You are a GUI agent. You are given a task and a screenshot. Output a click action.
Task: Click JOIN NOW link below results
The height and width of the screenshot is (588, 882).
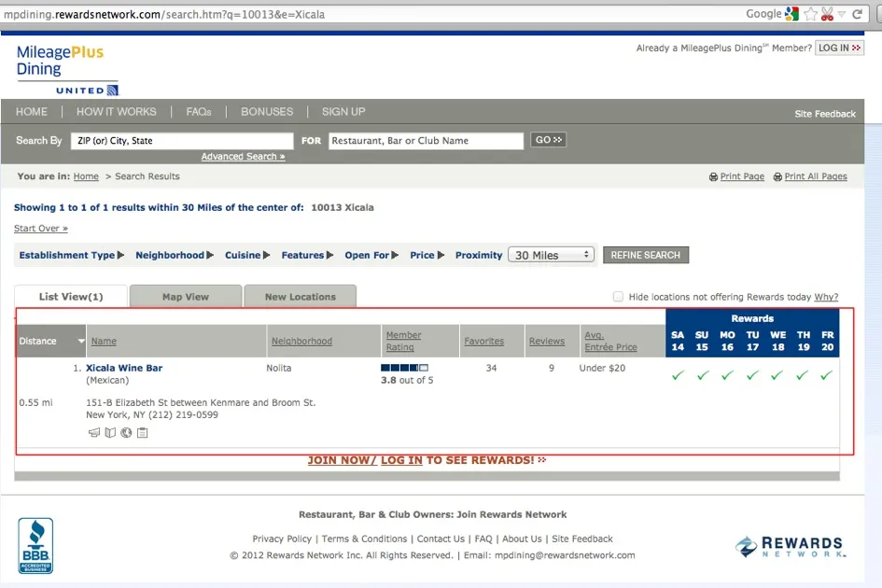click(x=342, y=460)
